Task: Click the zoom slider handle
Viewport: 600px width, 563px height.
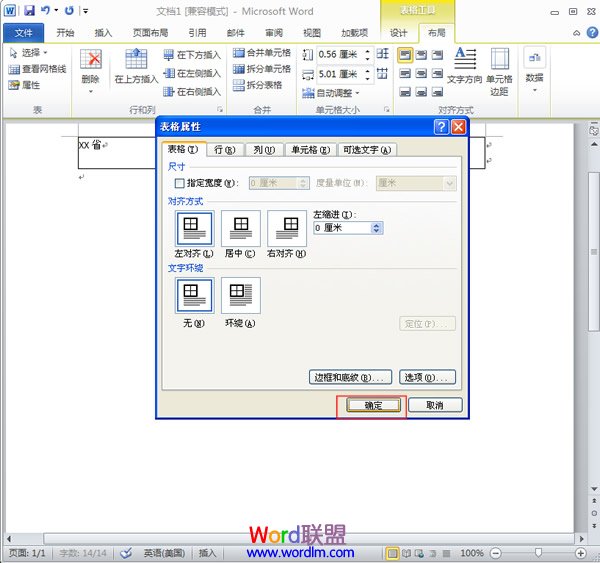Action: point(538,552)
